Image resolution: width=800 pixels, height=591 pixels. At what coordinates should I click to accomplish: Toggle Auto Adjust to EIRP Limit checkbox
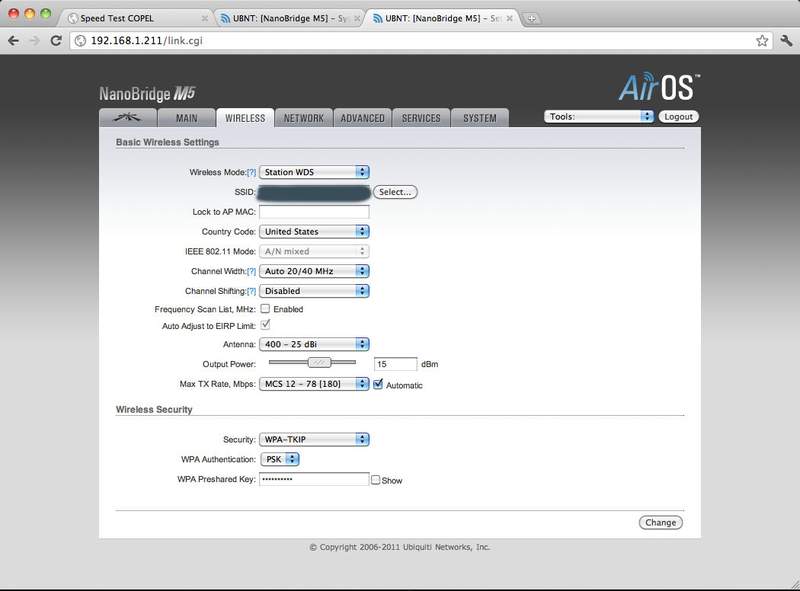(x=265, y=325)
